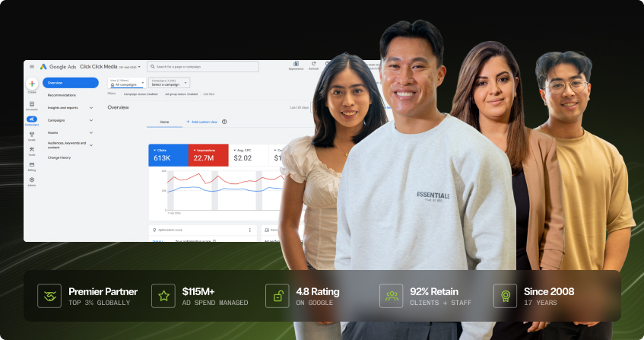Viewport: 644px width, 340px height.
Task: Open the All campaigns view dropdown
Action: [x=127, y=83]
